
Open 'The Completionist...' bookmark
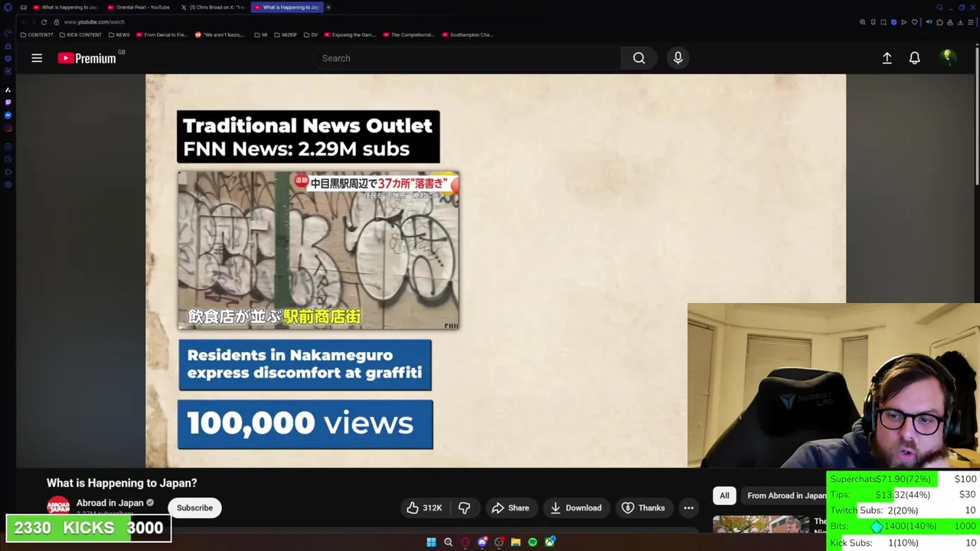click(409, 34)
